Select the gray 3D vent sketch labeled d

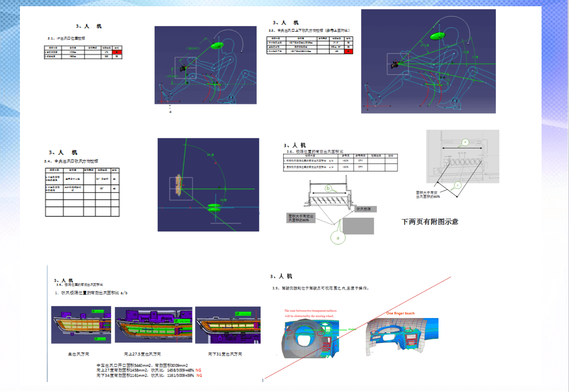463,156
